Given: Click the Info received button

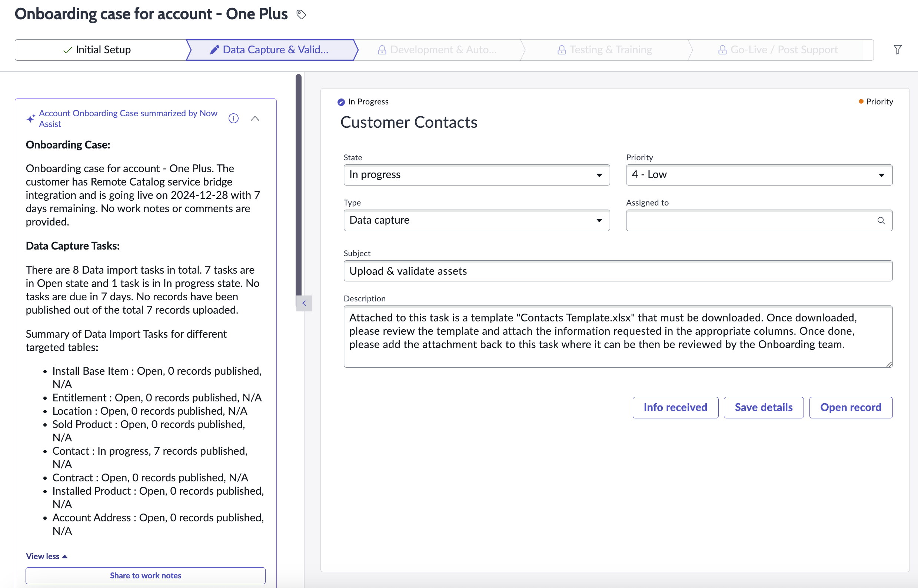Looking at the screenshot, I should coord(675,407).
